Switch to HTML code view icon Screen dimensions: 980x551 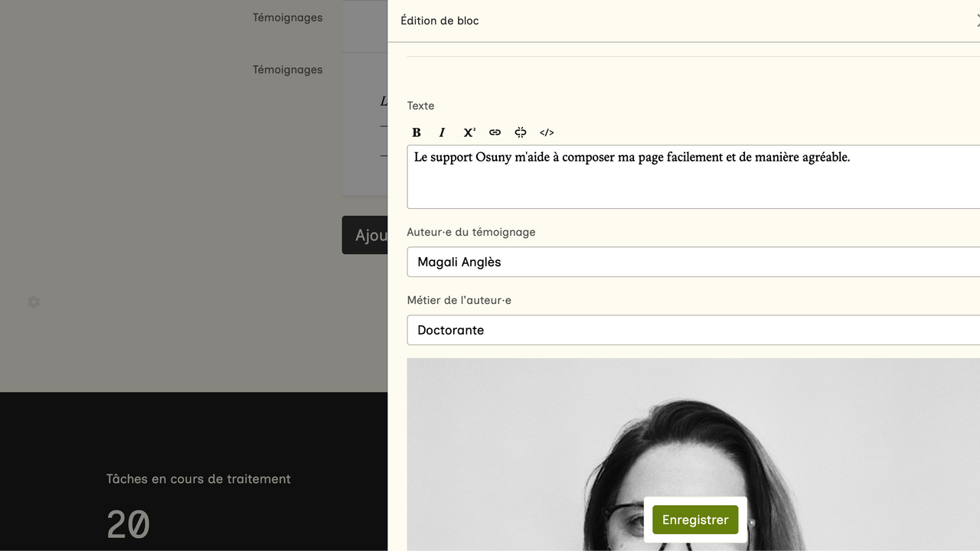(x=547, y=132)
